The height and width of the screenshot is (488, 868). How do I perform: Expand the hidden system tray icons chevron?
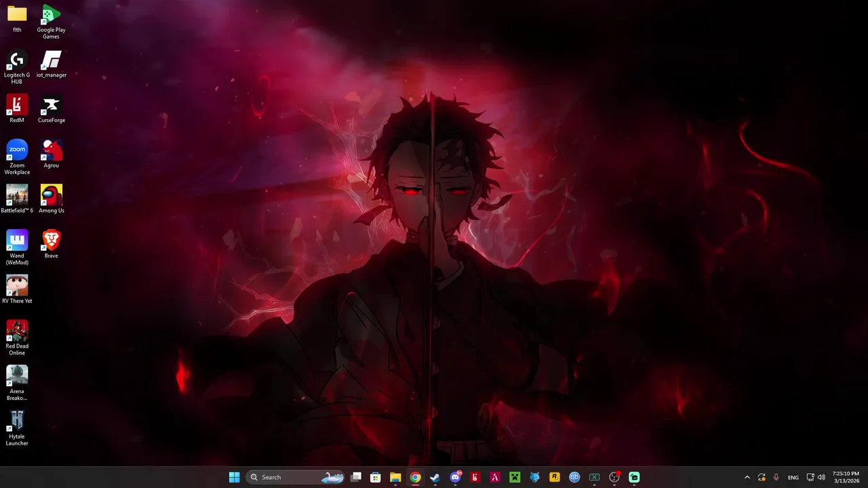click(747, 477)
